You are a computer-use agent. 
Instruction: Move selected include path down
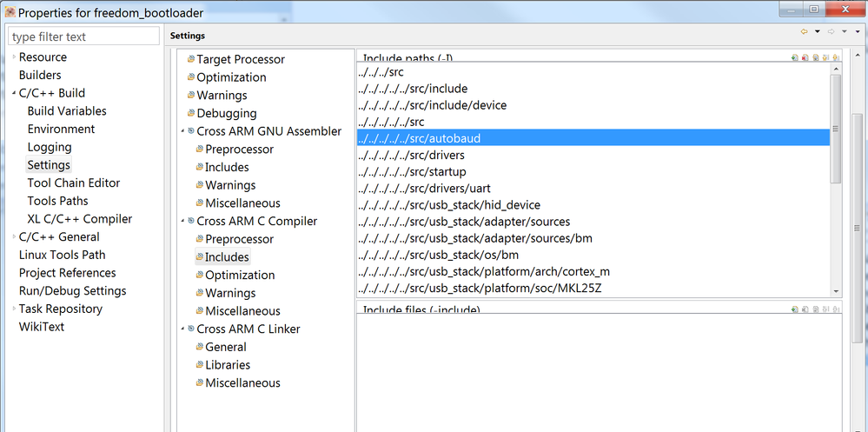836,57
